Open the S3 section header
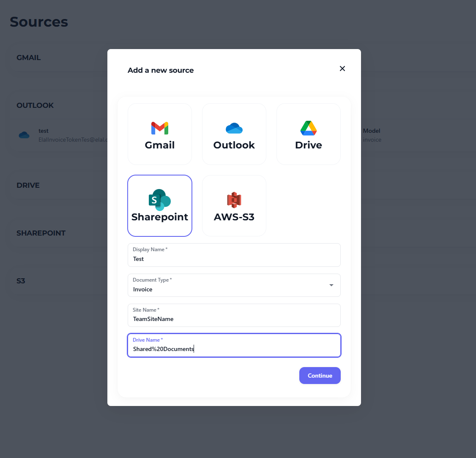This screenshot has height=458, width=476. [x=21, y=281]
